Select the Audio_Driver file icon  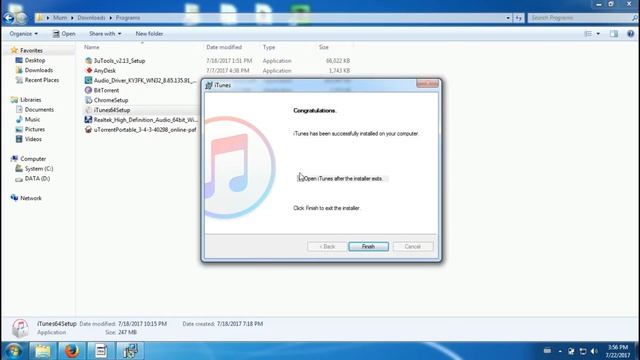point(89,80)
